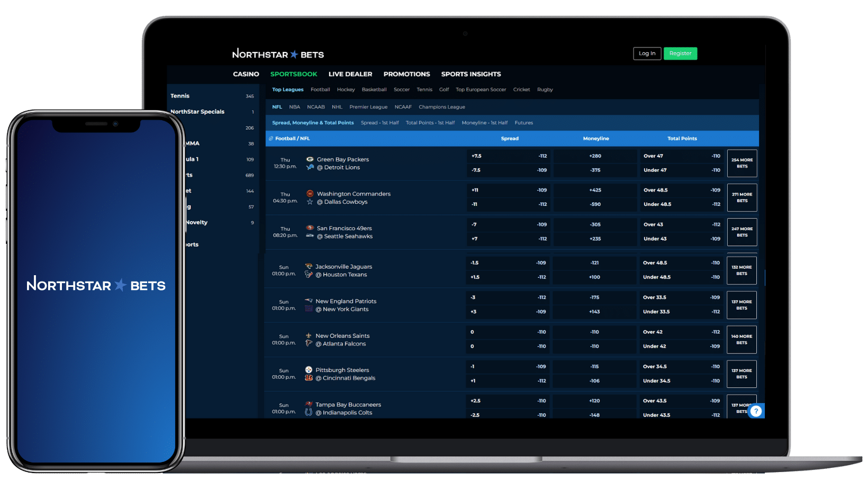Click the NorthStar Bets logo in header
Screen dimensions: 868x489
(278, 54)
